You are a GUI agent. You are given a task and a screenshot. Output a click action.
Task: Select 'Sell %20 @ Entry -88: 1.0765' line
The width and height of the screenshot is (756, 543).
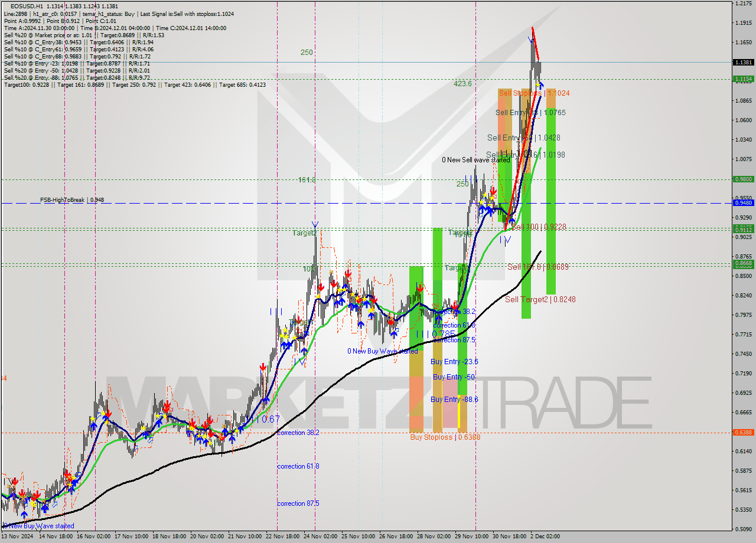point(77,77)
